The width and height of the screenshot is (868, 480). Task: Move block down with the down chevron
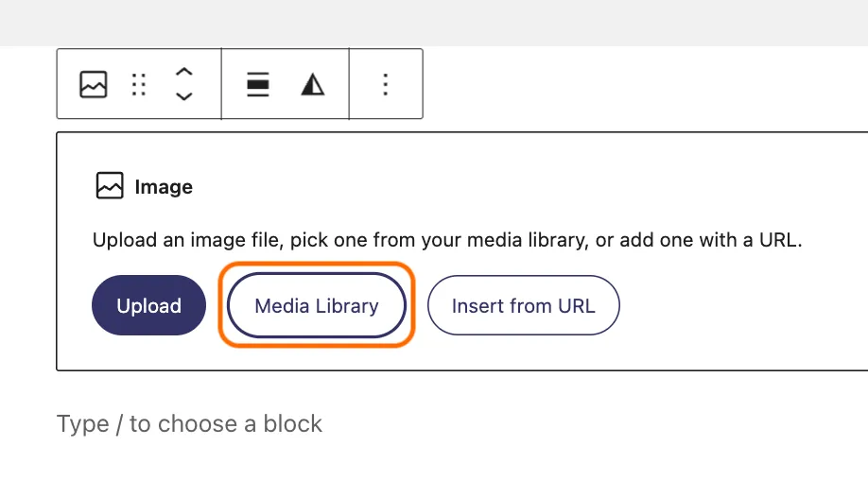183,96
